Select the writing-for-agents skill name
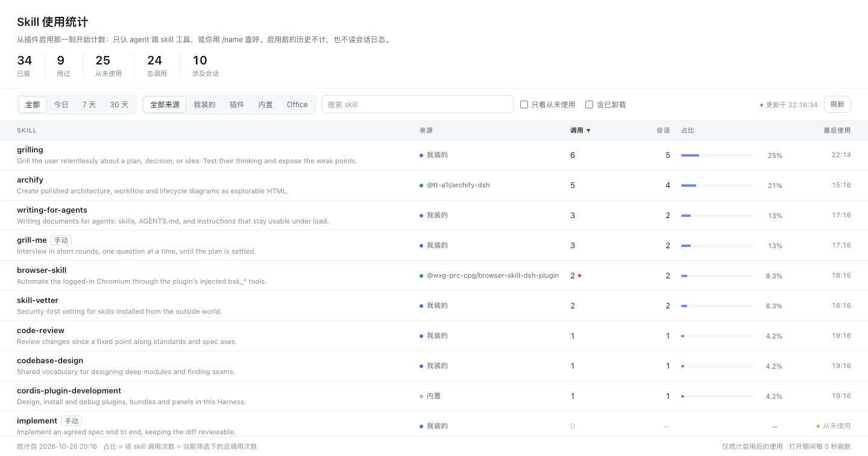 (x=52, y=210)
